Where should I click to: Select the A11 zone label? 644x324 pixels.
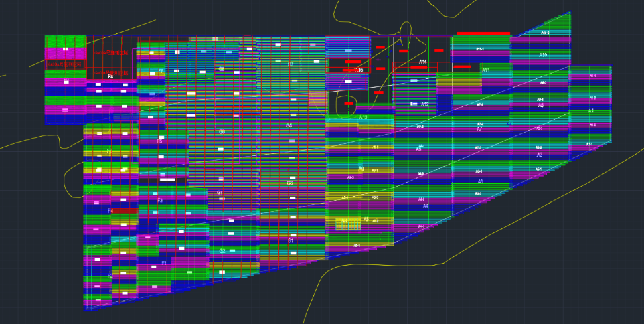click(x=486, y=70)
